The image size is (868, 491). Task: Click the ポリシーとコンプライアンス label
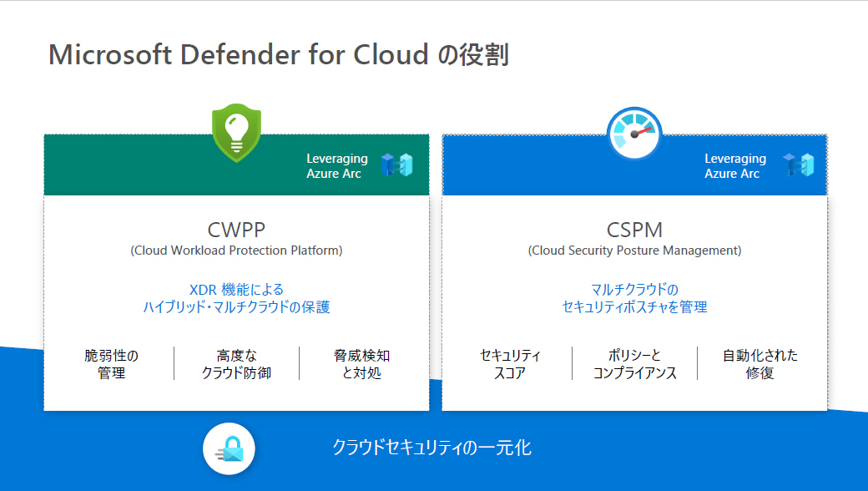click(634, 364)
